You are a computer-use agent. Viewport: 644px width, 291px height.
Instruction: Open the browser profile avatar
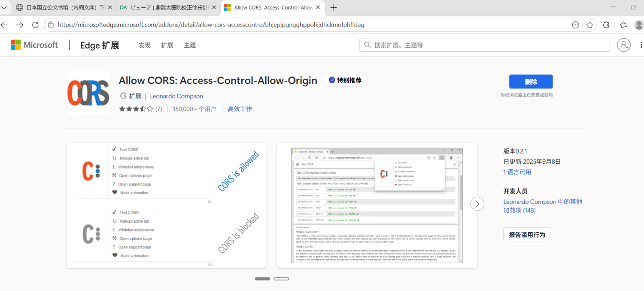[639, 25]
